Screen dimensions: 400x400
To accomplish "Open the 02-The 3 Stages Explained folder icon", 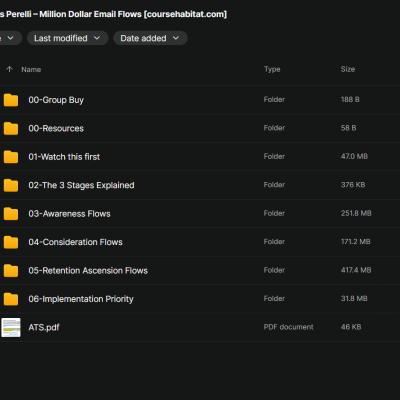I will 11,185.
